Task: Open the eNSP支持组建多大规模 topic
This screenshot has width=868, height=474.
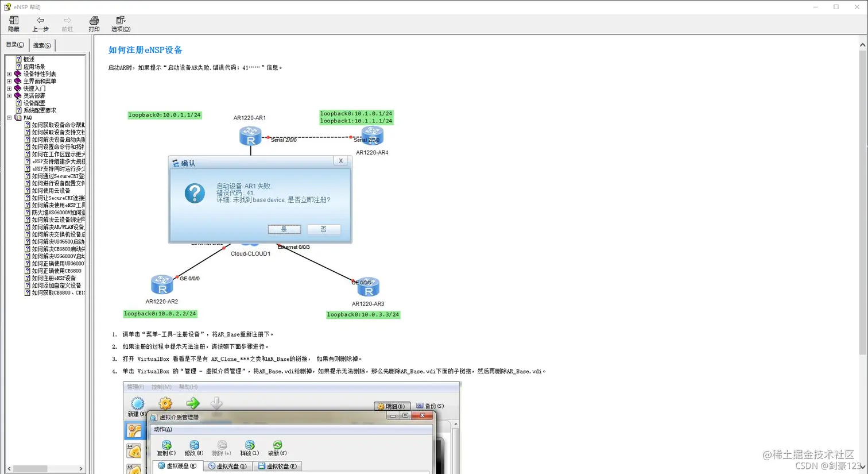Action: (58, 161)
